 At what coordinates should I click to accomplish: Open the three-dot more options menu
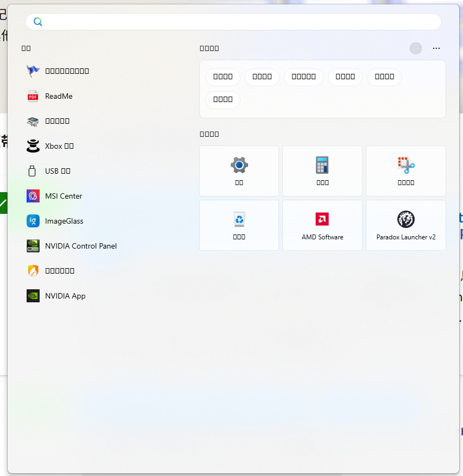(436, 48)
